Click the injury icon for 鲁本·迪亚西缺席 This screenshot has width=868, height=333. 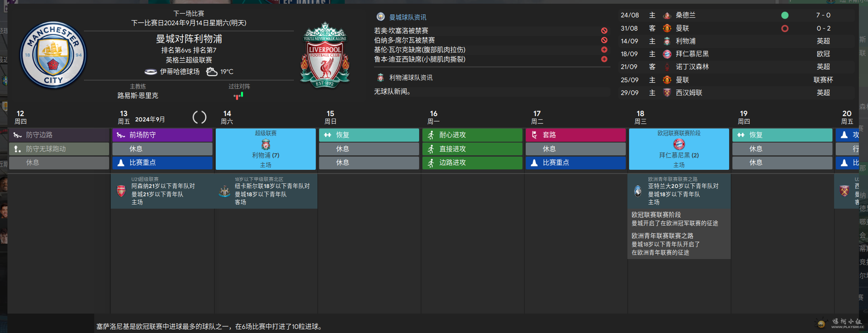point(604,59)
